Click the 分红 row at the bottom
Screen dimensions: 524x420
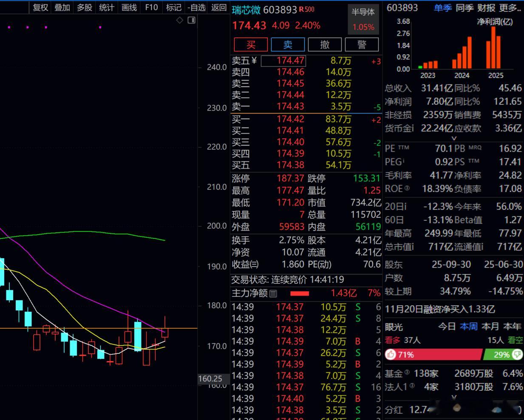453,410
